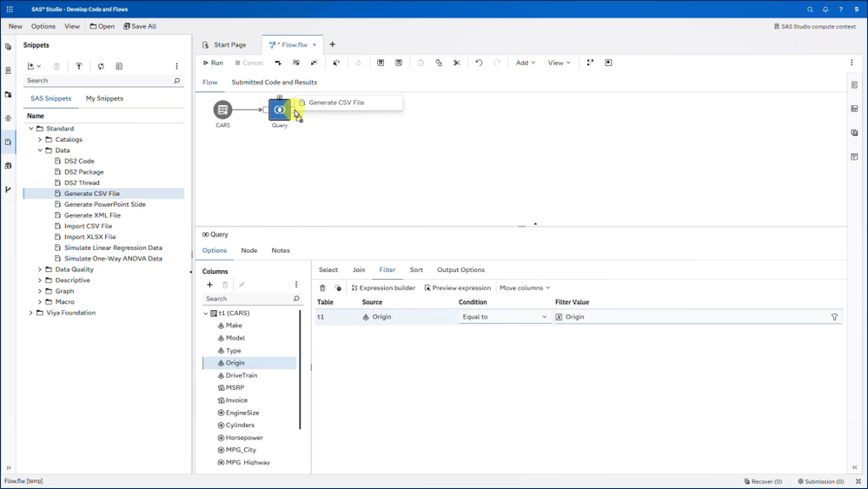This screenshot has height=489, width=868.
Task: Click the fit-to-window icon in the flow toolbar
Action: coord(608,63)
